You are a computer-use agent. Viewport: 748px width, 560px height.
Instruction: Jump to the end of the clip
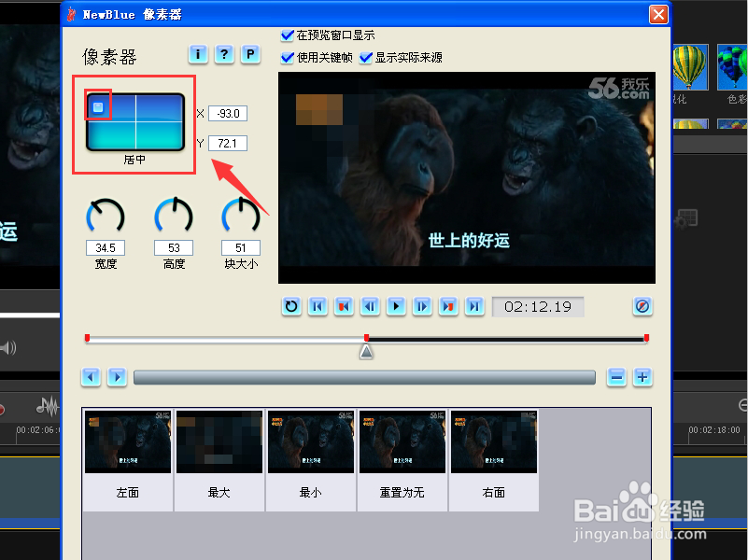click(x=474, y=306)
